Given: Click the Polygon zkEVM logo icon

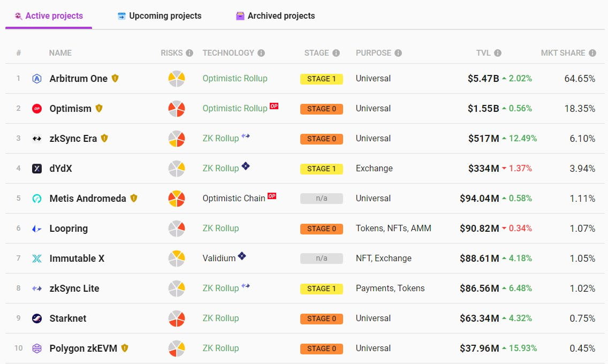Looking at the screenshot, I should click(x=37, y=348).
